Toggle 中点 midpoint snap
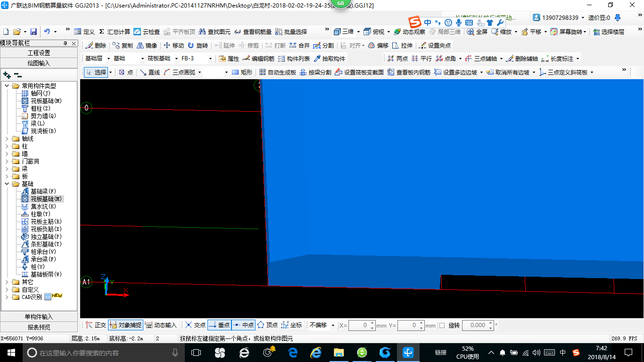 click(x=243, y=325)
